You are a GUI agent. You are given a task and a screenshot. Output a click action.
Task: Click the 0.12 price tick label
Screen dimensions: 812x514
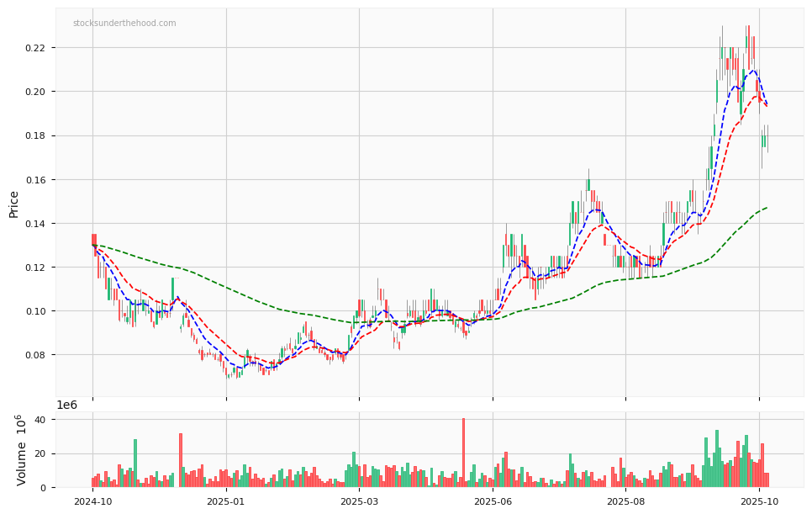click(x=34, y=268)
